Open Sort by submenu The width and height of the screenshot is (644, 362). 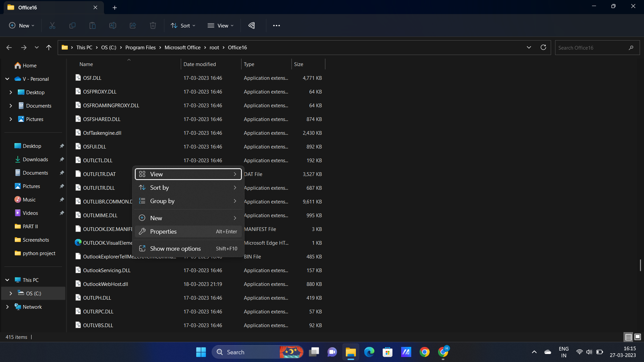click(x=188, y=188)
